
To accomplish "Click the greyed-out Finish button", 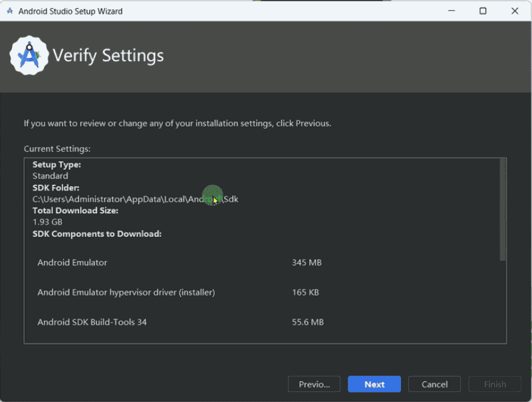I will point(495,384).
